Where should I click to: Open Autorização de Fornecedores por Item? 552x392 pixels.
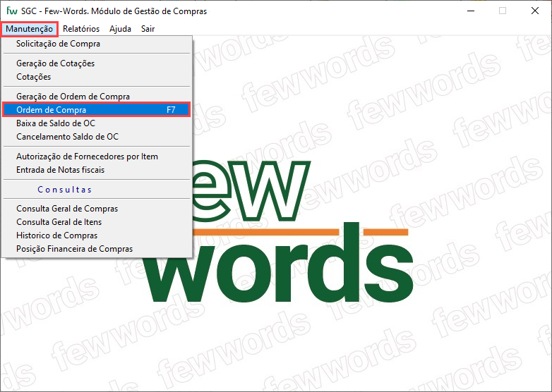pos(97,157)
